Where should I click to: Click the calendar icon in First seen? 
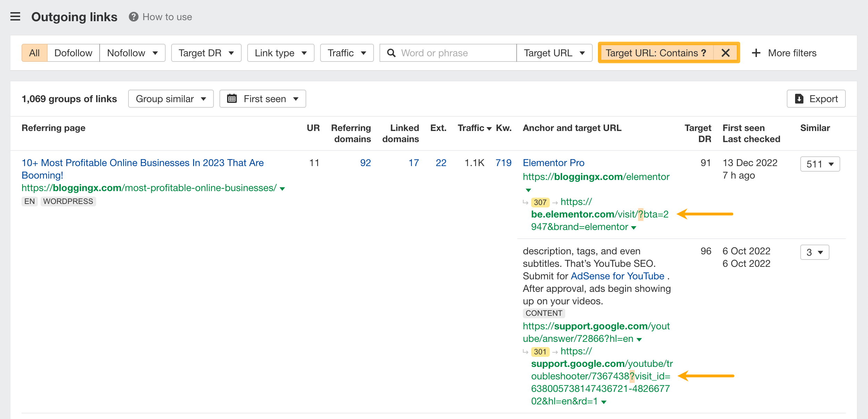[x=232, y=99]
